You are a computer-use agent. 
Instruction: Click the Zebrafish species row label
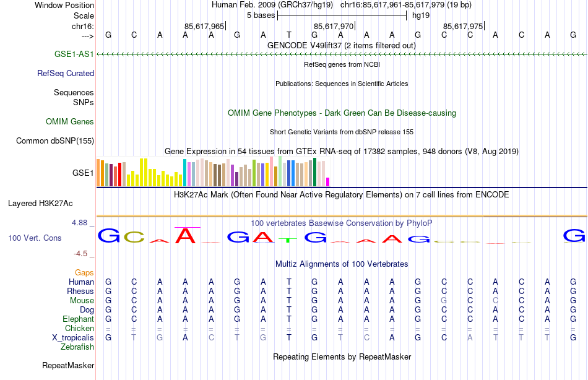click(x=77, y=347)
